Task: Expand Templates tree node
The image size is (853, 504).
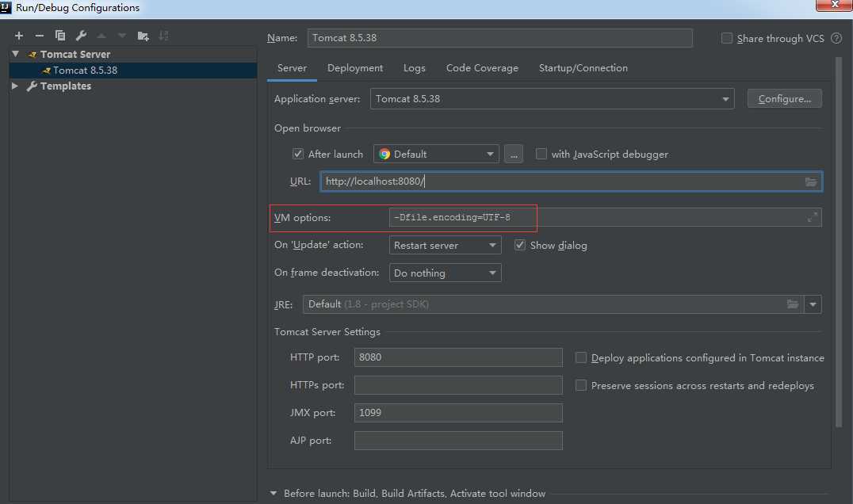Action: tap(15, 86)
